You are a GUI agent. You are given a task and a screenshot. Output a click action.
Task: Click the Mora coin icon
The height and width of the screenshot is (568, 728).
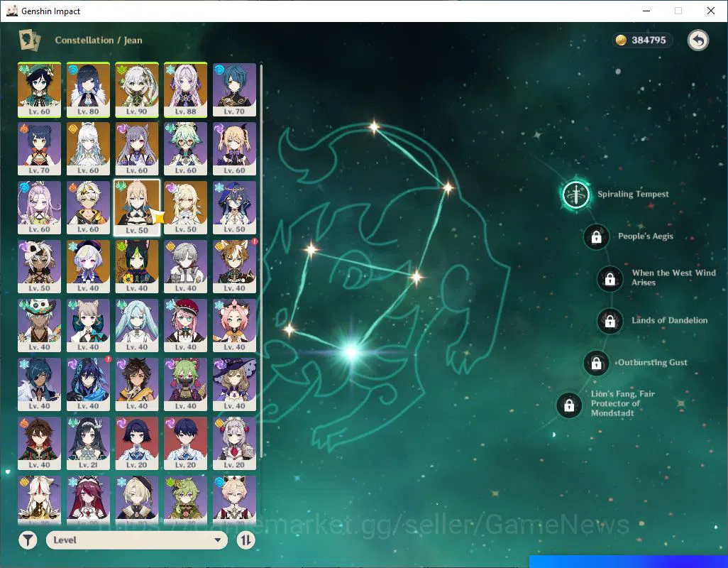point(621,40)
